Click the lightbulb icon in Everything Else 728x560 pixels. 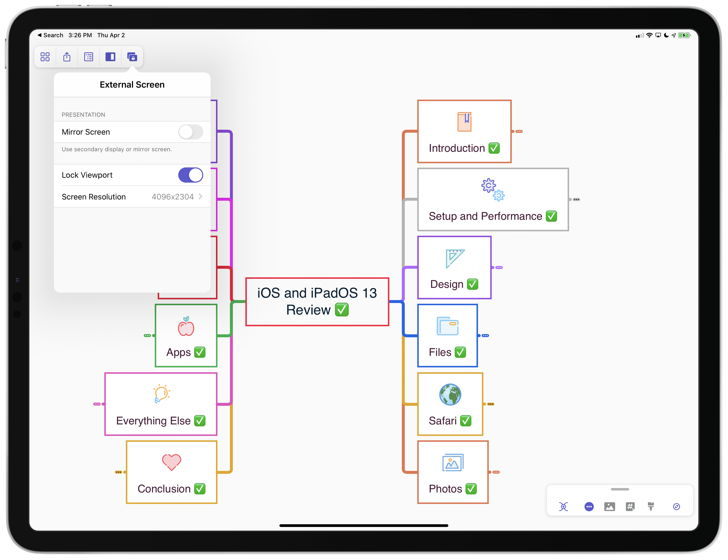click(162, 394)
